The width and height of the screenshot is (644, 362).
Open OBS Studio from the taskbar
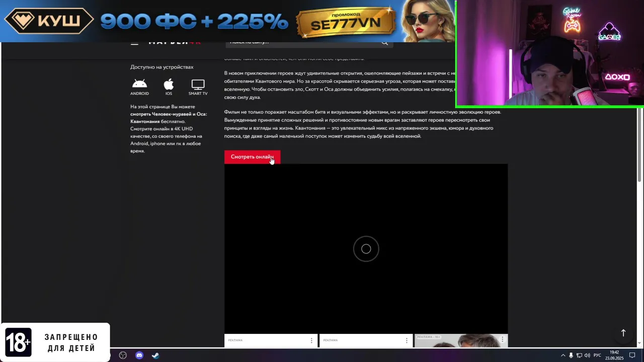point(123,355)
